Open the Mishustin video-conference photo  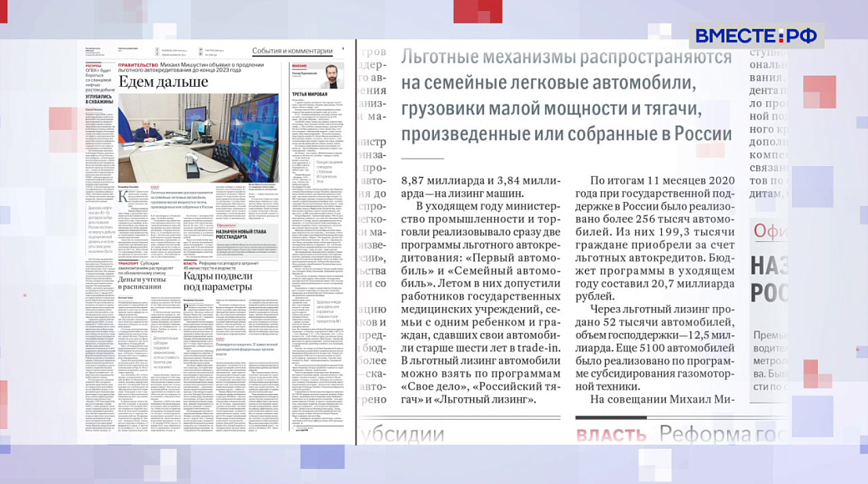pyautogui.click(x=198, y=138)
